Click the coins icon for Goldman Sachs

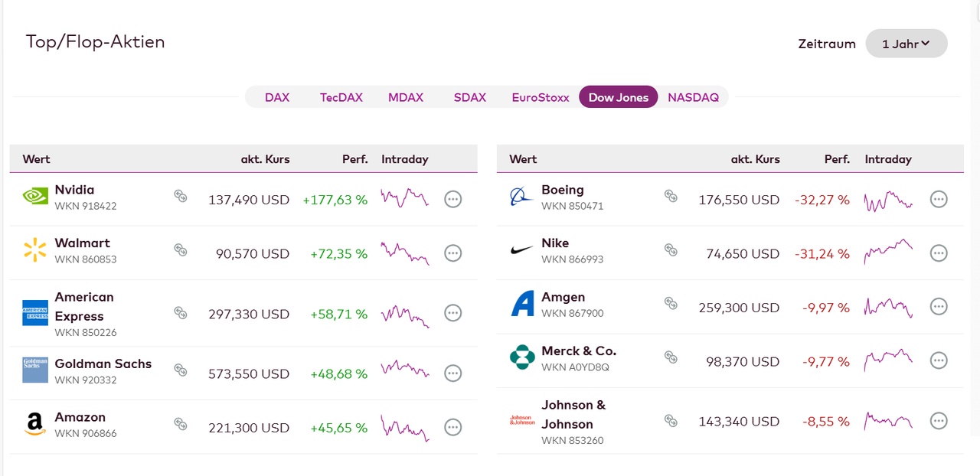[x=181, y=370]
